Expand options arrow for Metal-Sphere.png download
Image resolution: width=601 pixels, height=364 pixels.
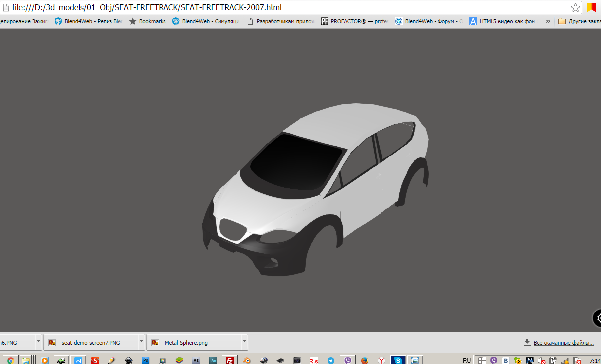(244, 342)
